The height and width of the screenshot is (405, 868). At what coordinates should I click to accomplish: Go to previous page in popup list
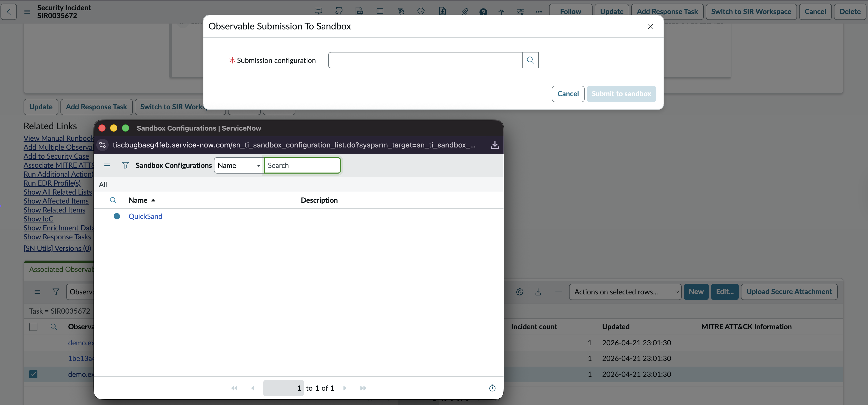click(x=253, y=388)
